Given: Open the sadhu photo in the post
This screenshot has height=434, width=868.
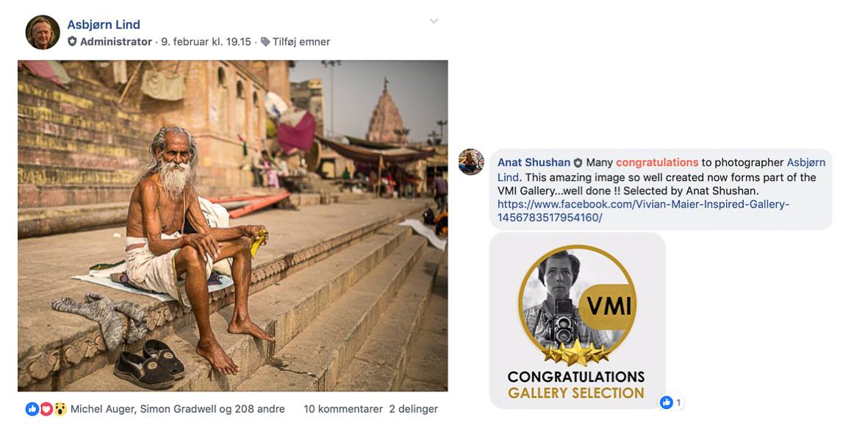Looking at the screenshot, I should (x=232, y=226).
